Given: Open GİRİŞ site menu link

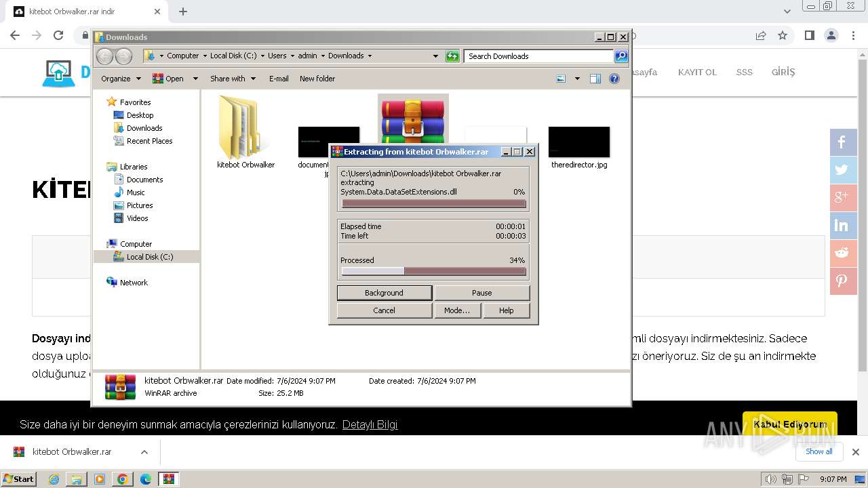Looking at the screenshot, I should point(783,72).
